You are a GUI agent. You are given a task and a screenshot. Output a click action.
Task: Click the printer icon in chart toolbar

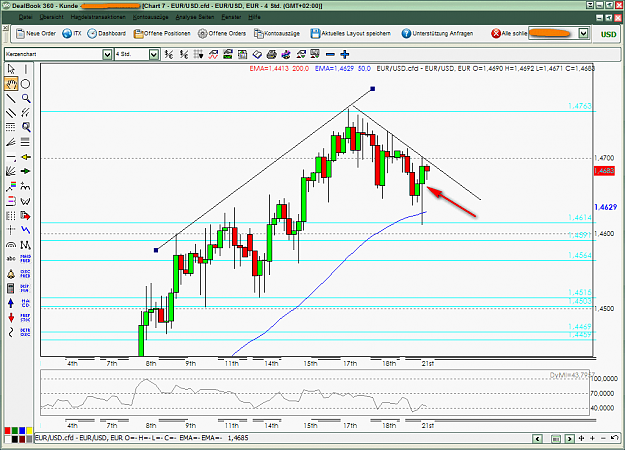click(x=272, y=54)
